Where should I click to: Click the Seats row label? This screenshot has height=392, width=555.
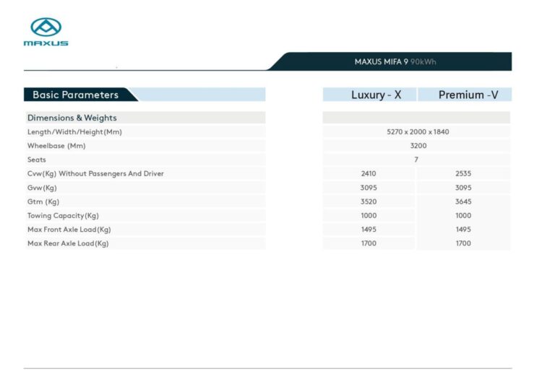tap(36, 160)
